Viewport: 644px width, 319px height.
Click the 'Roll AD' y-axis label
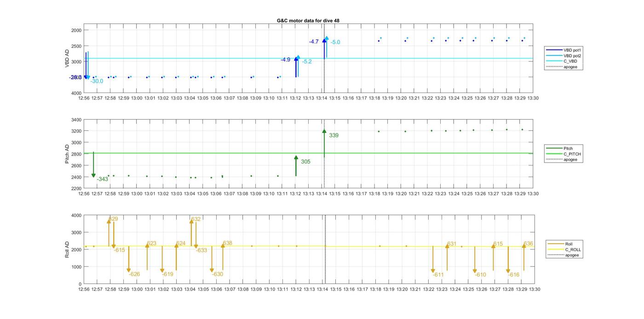[67, 249]
